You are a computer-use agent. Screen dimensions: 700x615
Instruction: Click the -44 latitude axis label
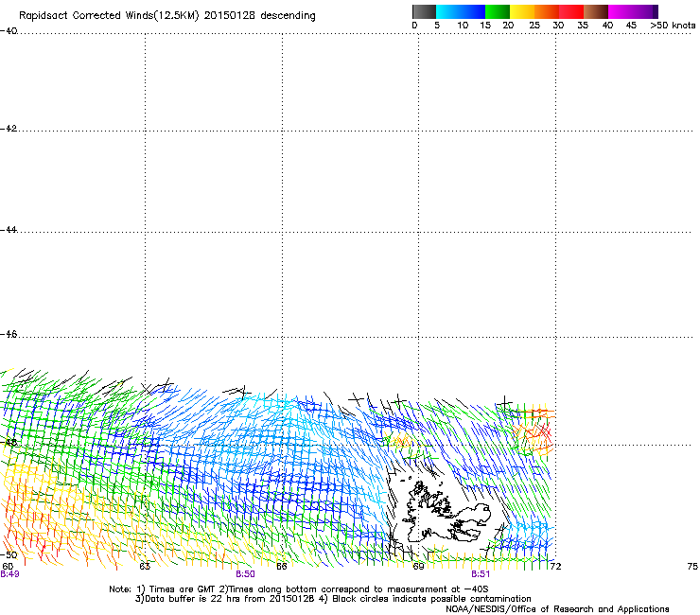pyautogui.click(x=9, y=230)
